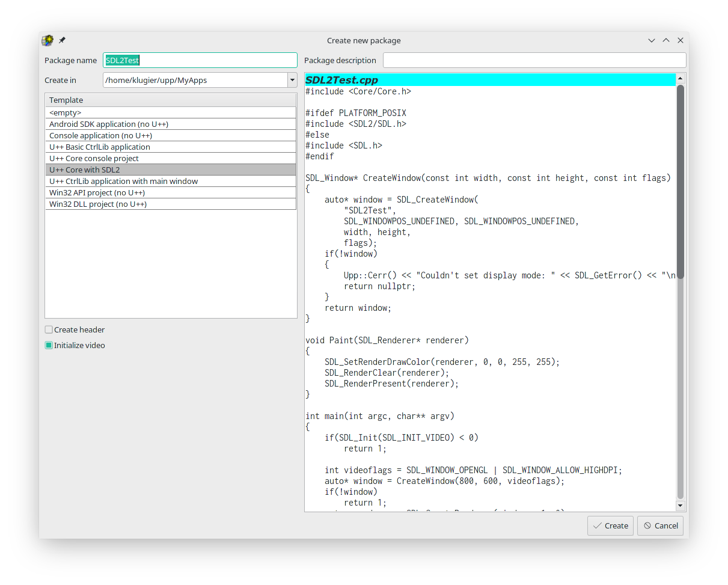Choose Console application (no U++) template
Image resolution: width=728 pixels, height=585 pixels.
tap(171, 135)
